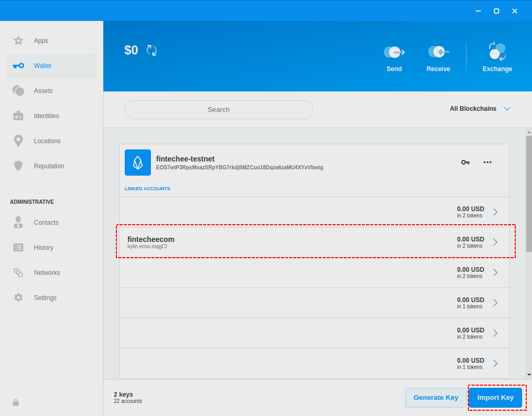Open the Apps star icon

point(18,40)
